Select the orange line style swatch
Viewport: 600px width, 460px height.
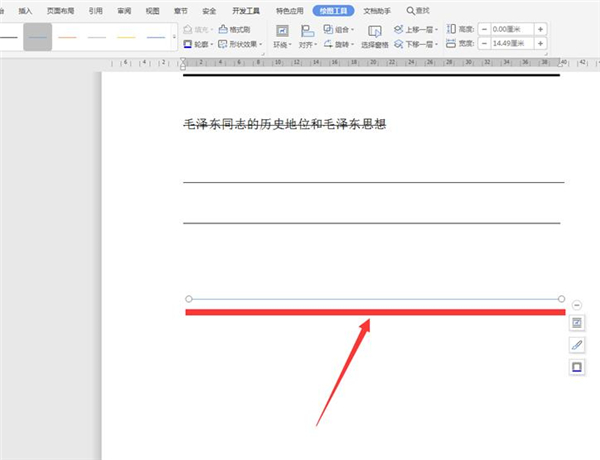67,37
